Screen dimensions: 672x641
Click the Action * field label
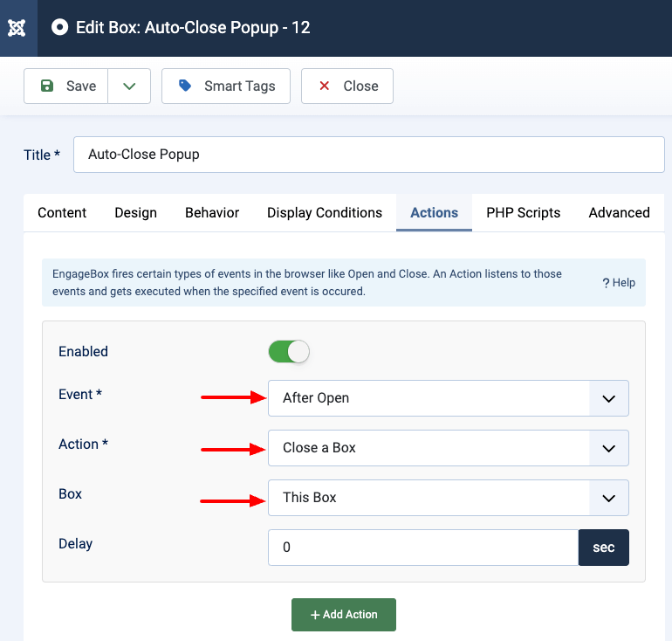click(83, 445)
